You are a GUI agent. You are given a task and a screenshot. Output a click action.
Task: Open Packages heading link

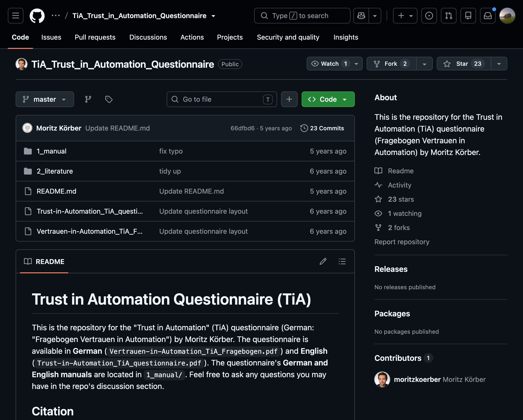point(392,314)
